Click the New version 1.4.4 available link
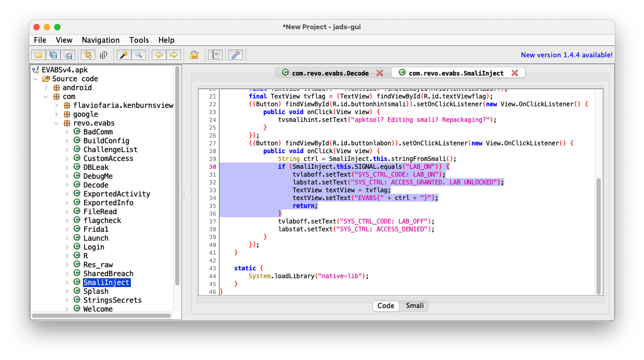Viewport: 644px width, 360px height. click(x=566, y=55)
